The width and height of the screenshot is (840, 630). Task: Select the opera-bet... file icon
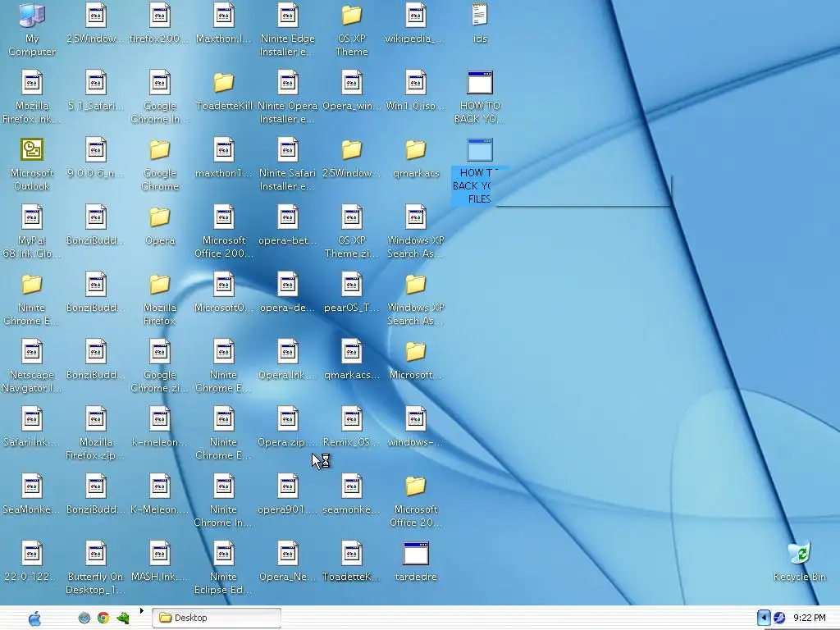(x=288, y=217)
